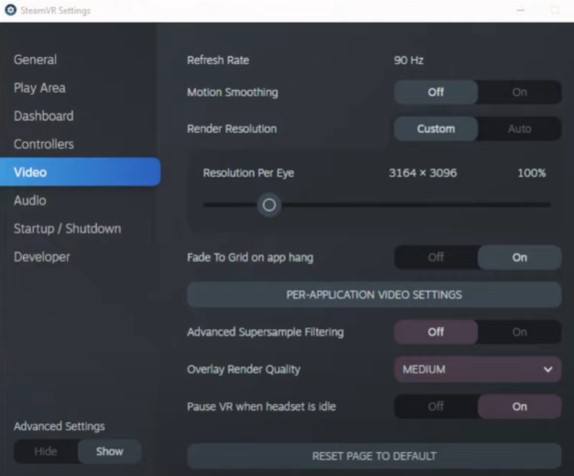
Task: Set Pause VR when headset is idle Off
Action: click(436, 406)
